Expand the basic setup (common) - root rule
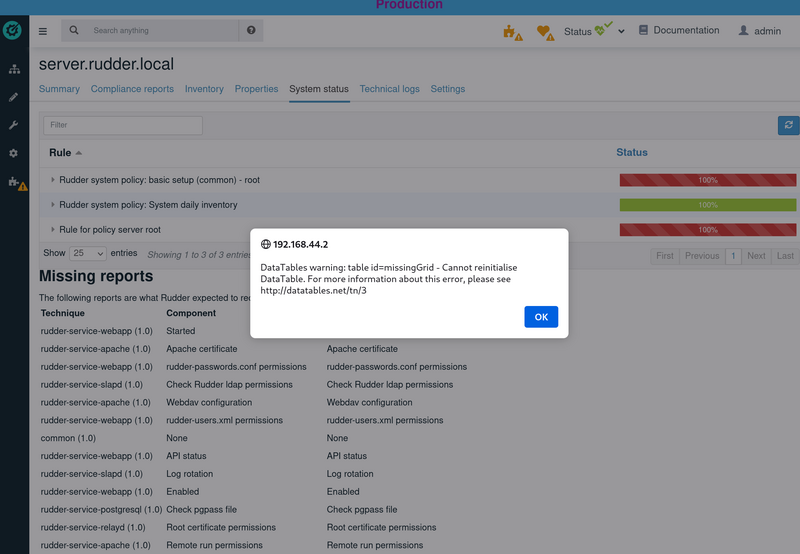The image size is (800, 554). (x=53, y=180)
